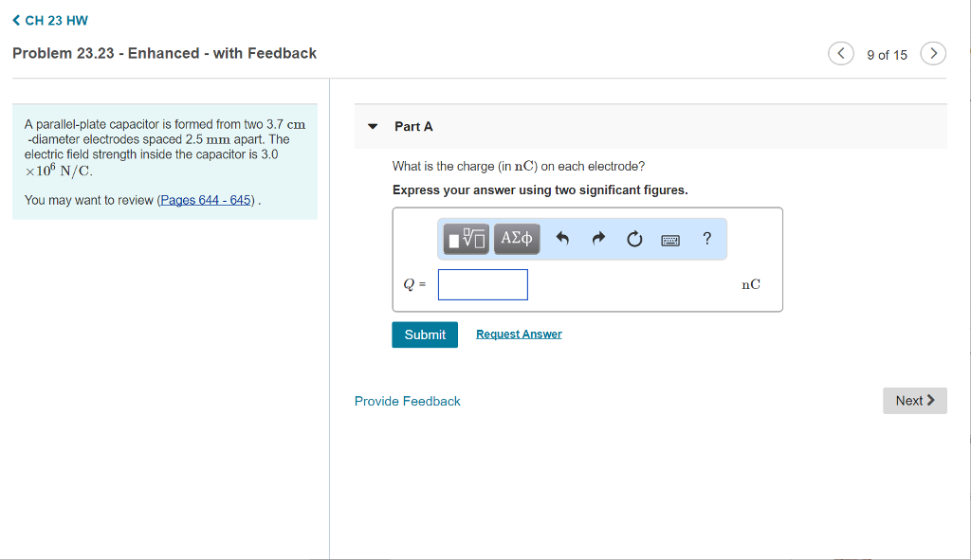Open help with the question mark icon
The height and width of the screenshot is (560, 971).
[x=706, y=238]
